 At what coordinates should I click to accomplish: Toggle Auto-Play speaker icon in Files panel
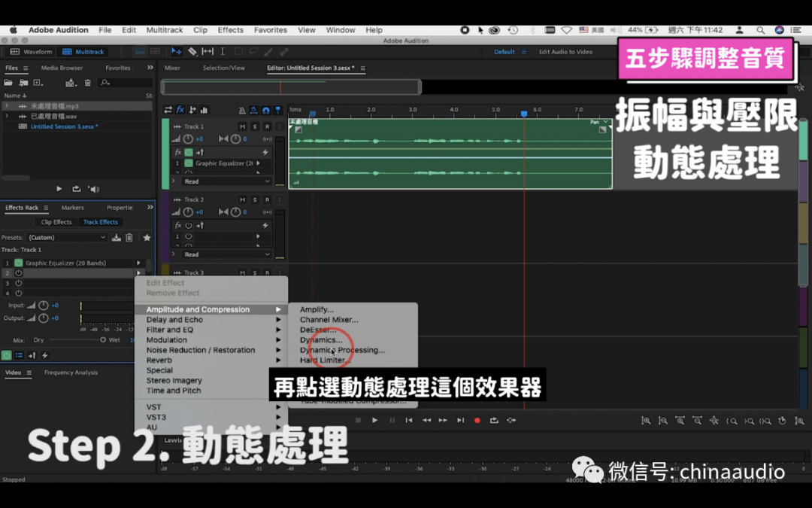pyautogui.click(x=94, y=189)
